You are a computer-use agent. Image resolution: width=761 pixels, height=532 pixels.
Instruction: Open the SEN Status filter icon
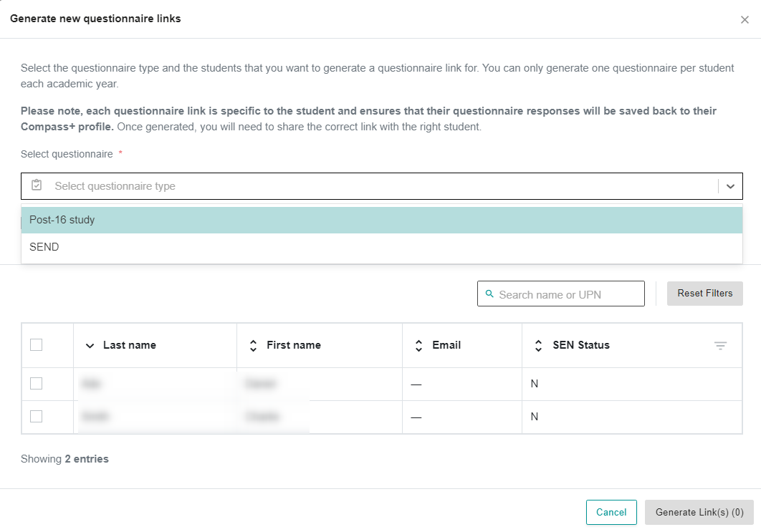point(720,346)
